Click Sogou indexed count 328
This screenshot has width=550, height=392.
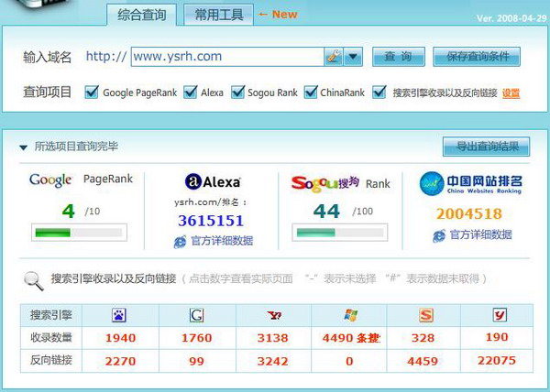[423, 338]
